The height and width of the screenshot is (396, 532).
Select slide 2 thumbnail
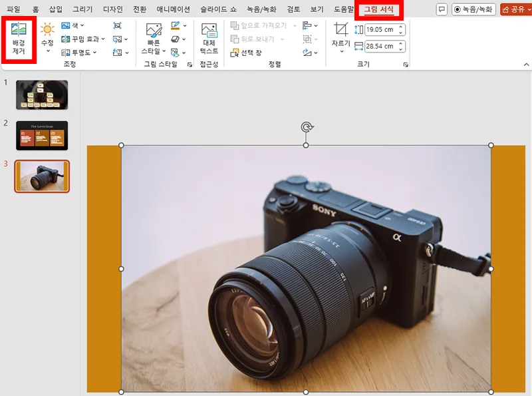tap(42, 136)
